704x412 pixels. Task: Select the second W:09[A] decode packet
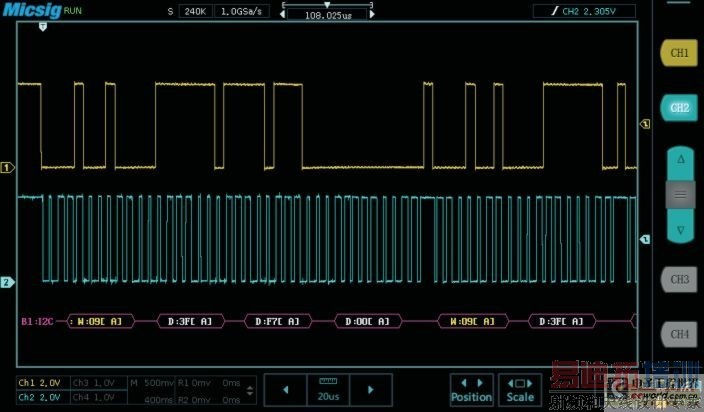pos(473,321)
